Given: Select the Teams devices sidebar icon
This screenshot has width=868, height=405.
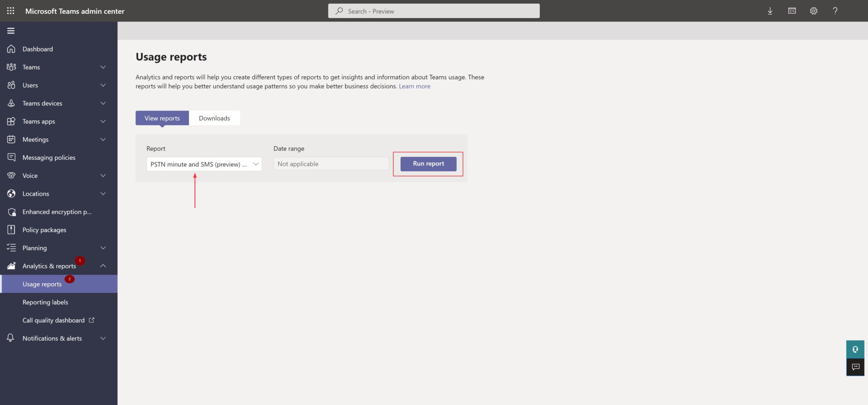Looking at the screenshot, I should [11, 103].
